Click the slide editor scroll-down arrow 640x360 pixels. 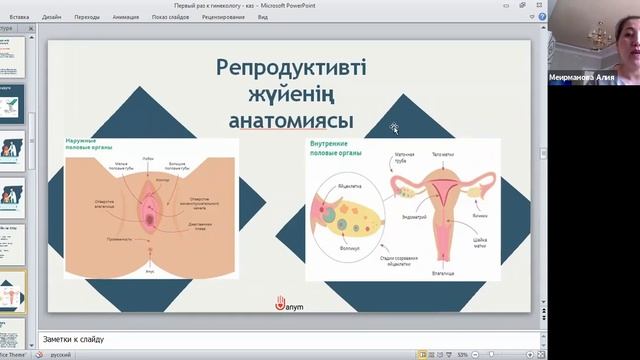click(543, 302)
